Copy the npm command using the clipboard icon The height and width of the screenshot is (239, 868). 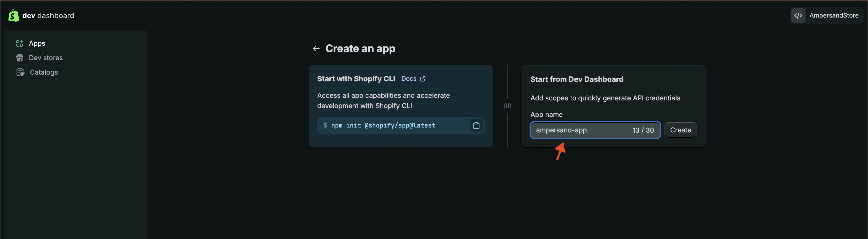[476, 125]
